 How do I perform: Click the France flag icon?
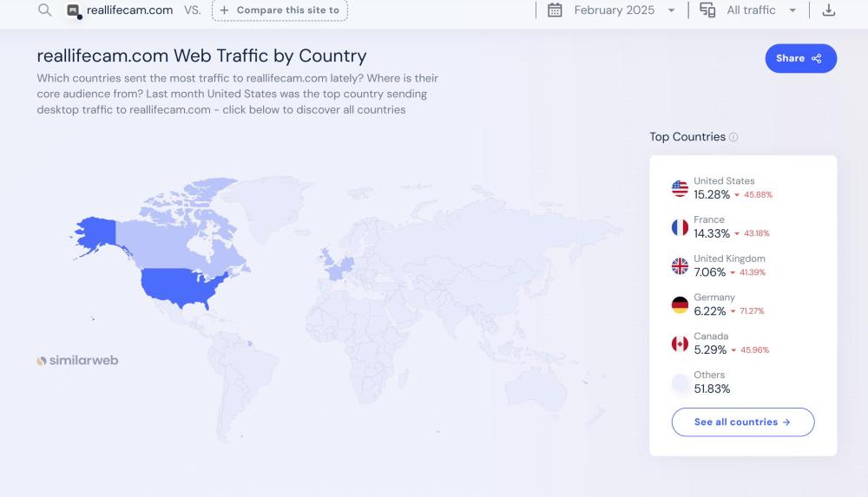click(x=680, y=227)
